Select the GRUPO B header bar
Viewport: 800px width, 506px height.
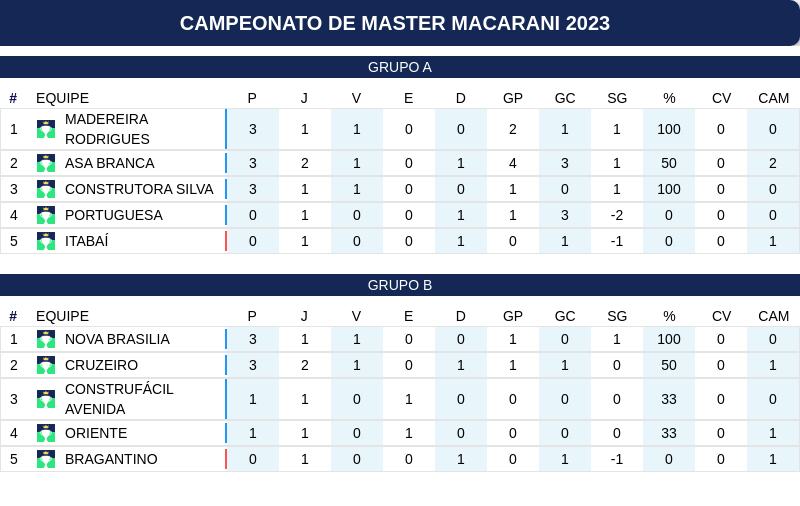(x=400, y=285)
